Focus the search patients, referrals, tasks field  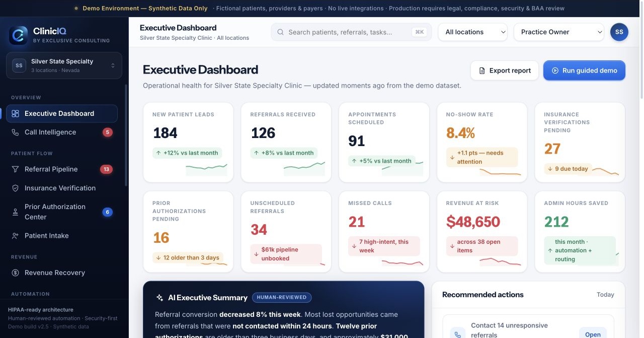351,32
